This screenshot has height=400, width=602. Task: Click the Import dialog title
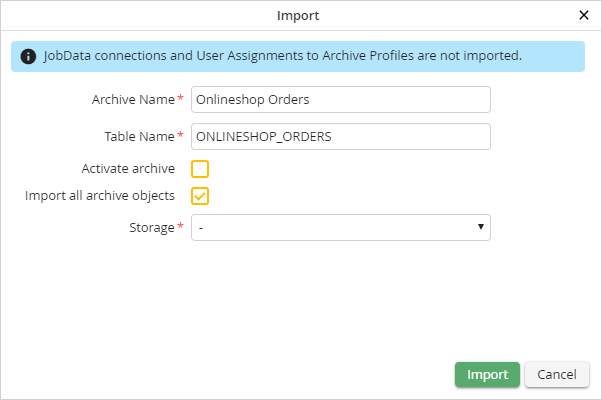pyautogui.click(x=298, y=16)
